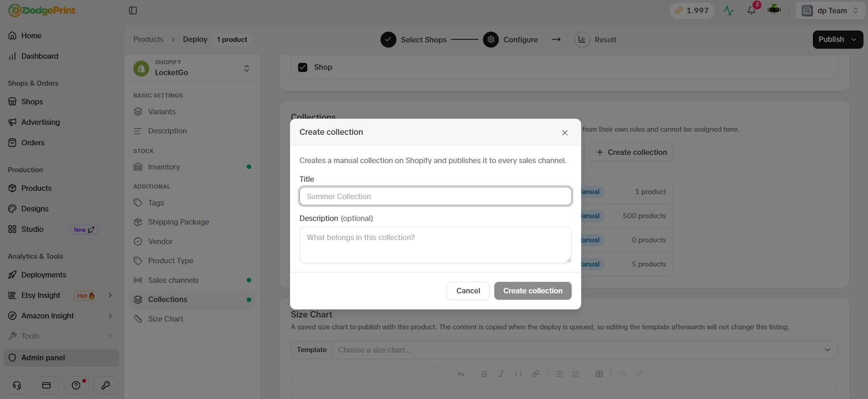Click the insert table icon
868x399 pixels.
coord(599,374)
